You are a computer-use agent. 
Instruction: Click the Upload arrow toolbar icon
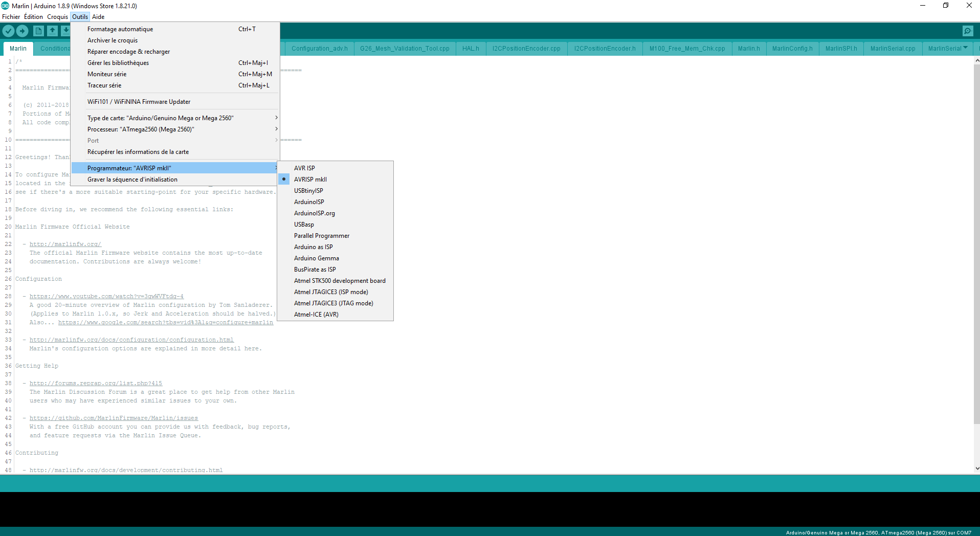23,31
